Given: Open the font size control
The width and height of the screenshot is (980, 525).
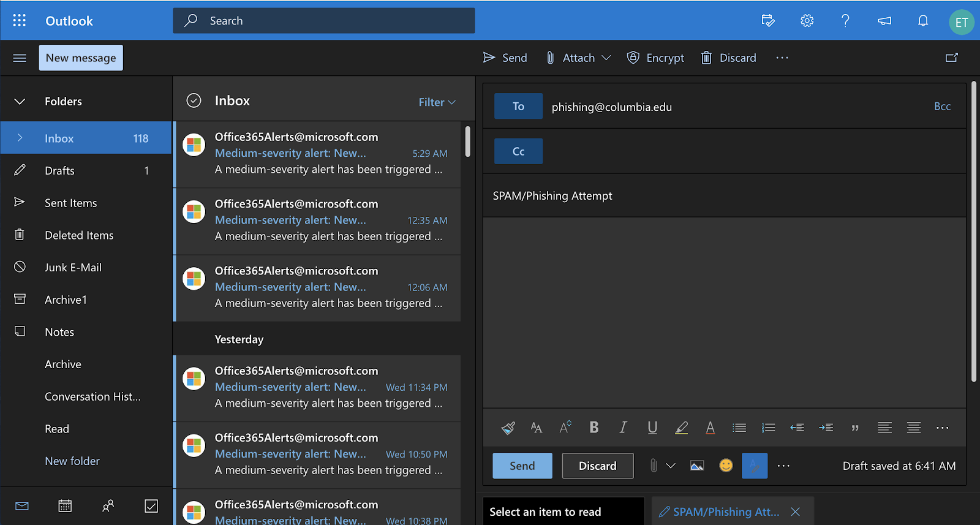Looking at the screenshot, I should pos(537,428).
